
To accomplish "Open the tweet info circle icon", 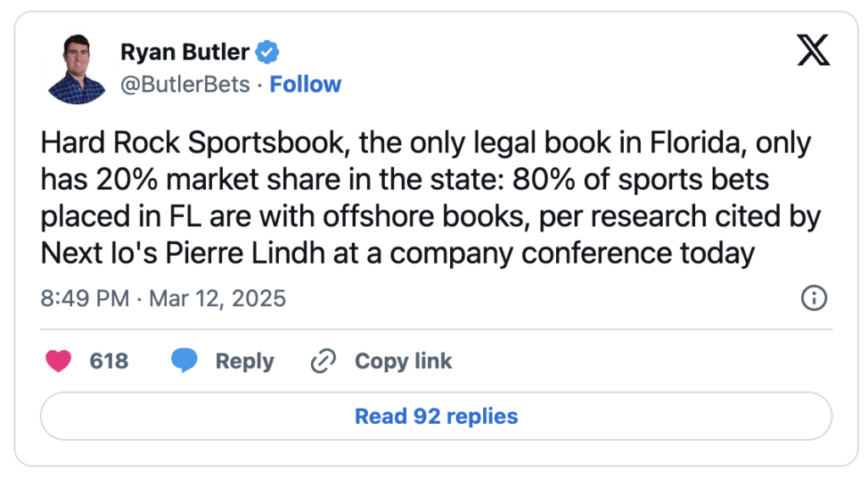I will pos(814,298).
